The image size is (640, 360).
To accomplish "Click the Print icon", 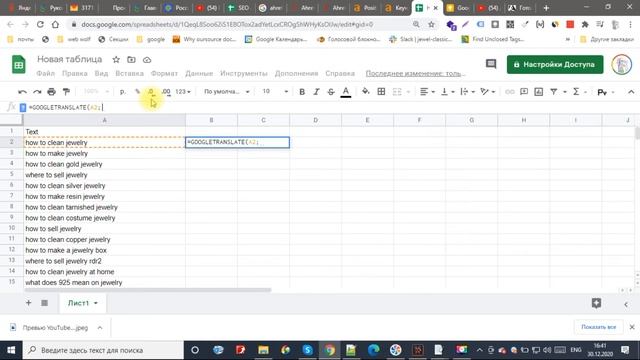I will [51, 92].
